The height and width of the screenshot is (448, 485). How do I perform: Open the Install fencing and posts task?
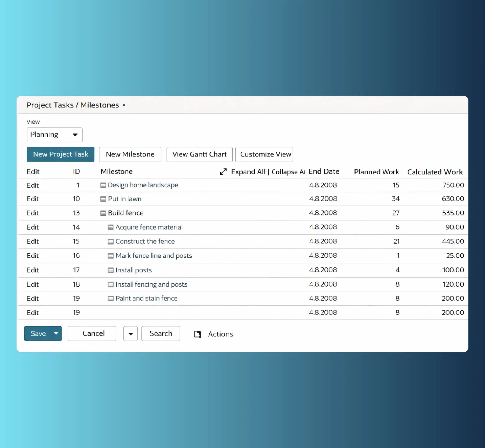point(151,284)
